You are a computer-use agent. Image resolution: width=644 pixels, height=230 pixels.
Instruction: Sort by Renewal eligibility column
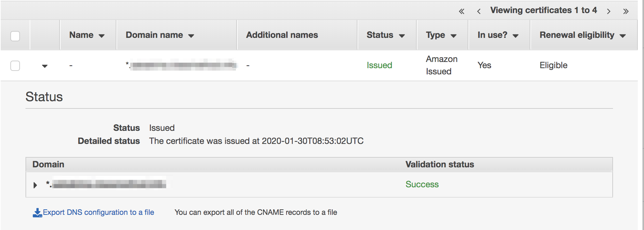582,35
